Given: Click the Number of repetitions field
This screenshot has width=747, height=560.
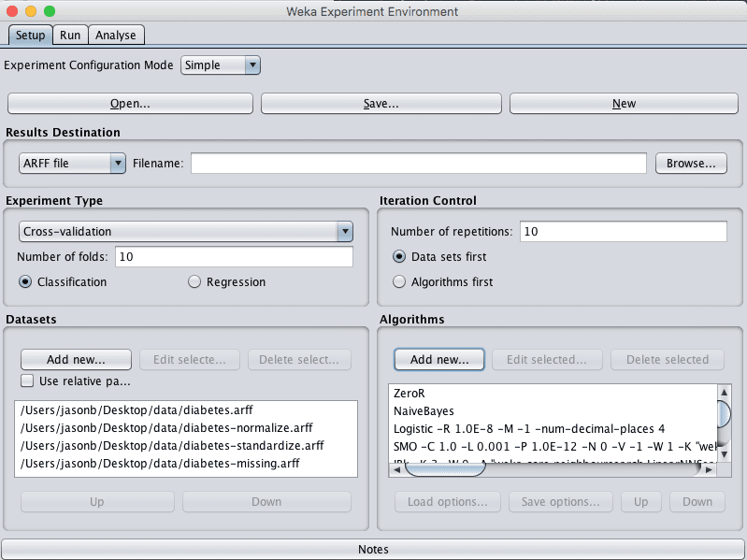Looking at the screenshot, I should [624, 232].
